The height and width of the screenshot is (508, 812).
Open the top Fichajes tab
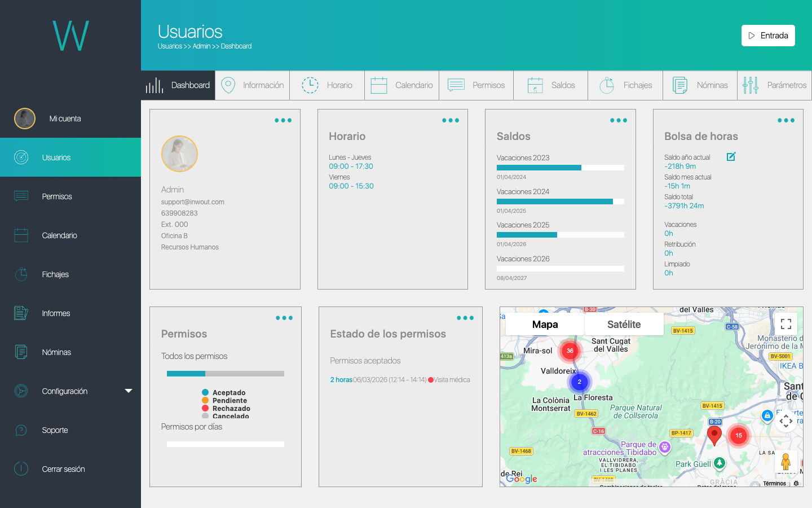(625, 85)
